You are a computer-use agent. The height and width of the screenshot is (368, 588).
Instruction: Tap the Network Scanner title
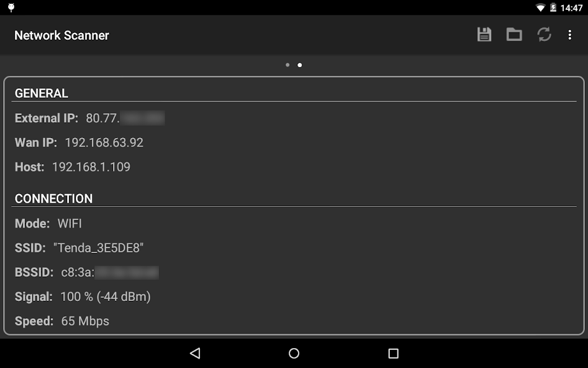point(61,35)
